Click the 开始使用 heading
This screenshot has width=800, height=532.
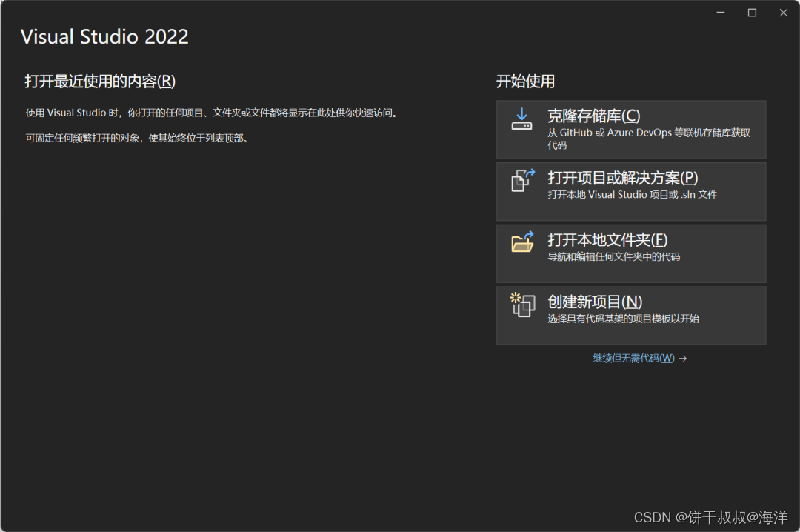(525, 82)
